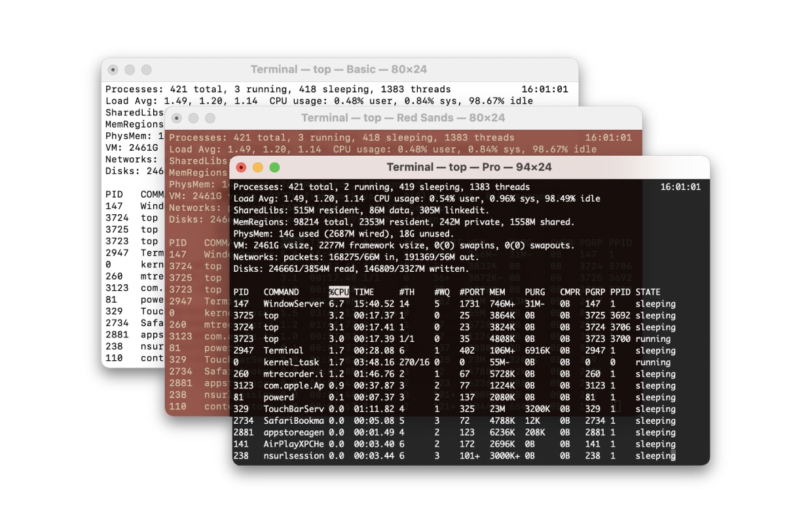812x524 pixels.
Task: Minimize the Pro terminal window with yellow button
Action: click(258, 167)
